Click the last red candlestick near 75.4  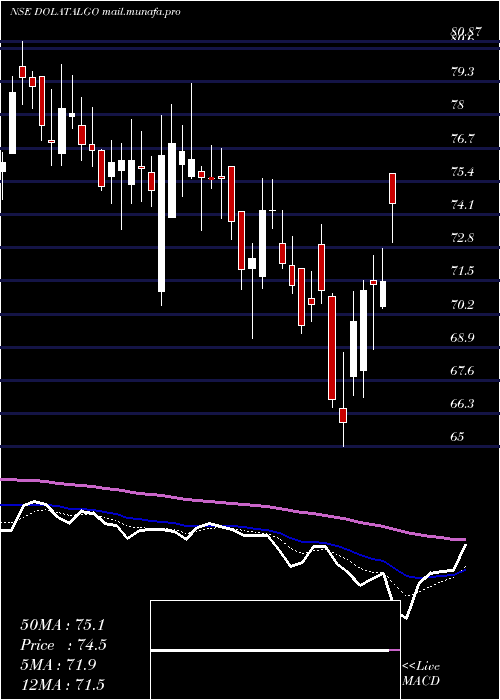tap(393, 188)
